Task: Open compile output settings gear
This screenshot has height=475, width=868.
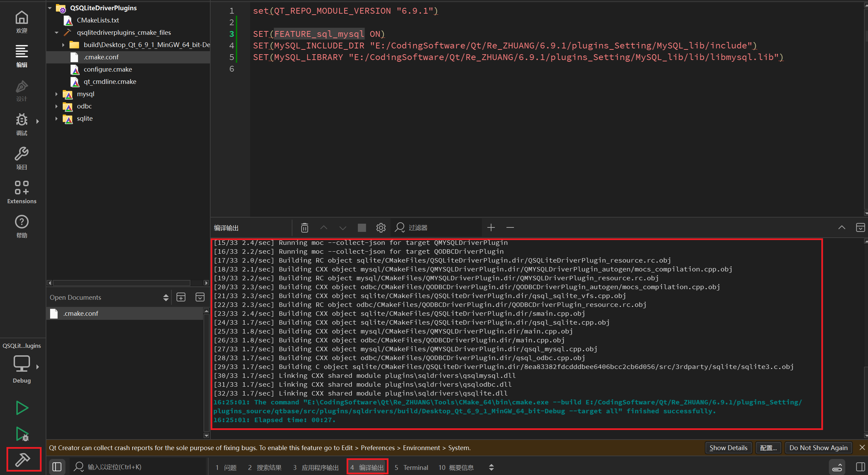Action: click(x=381, y=228)
